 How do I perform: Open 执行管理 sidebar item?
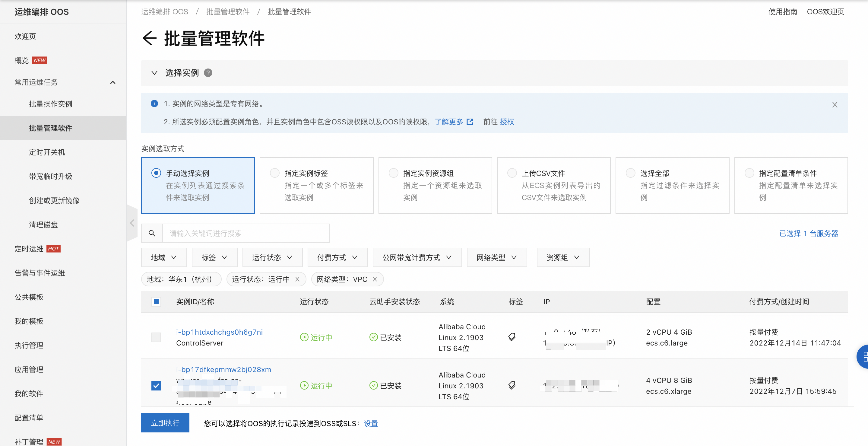tap(29, 345)
